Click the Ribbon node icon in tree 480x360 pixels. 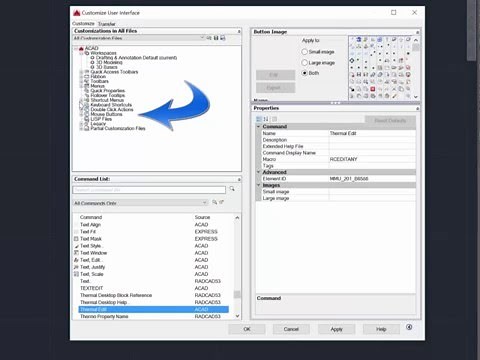[87, 76]
